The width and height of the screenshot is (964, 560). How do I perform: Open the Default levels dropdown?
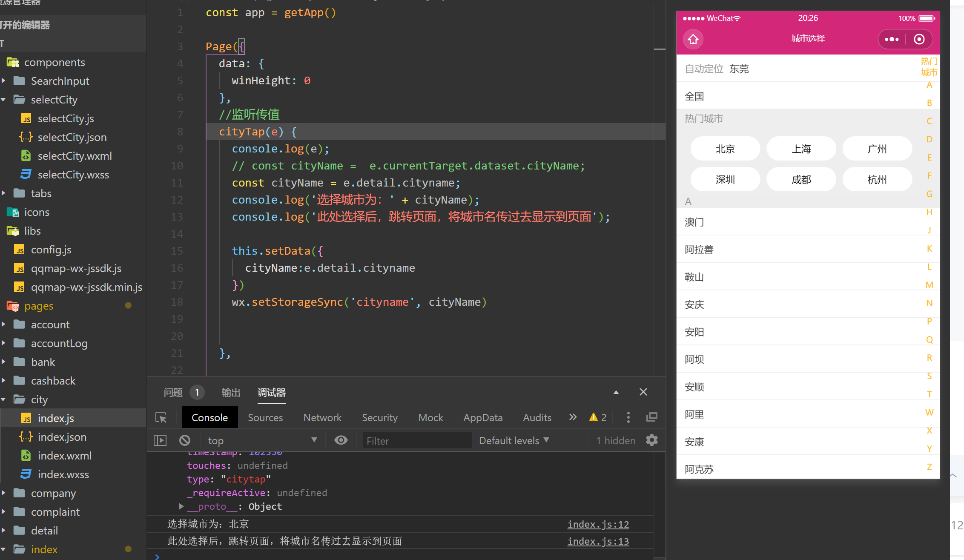click(x=514, y=440)
